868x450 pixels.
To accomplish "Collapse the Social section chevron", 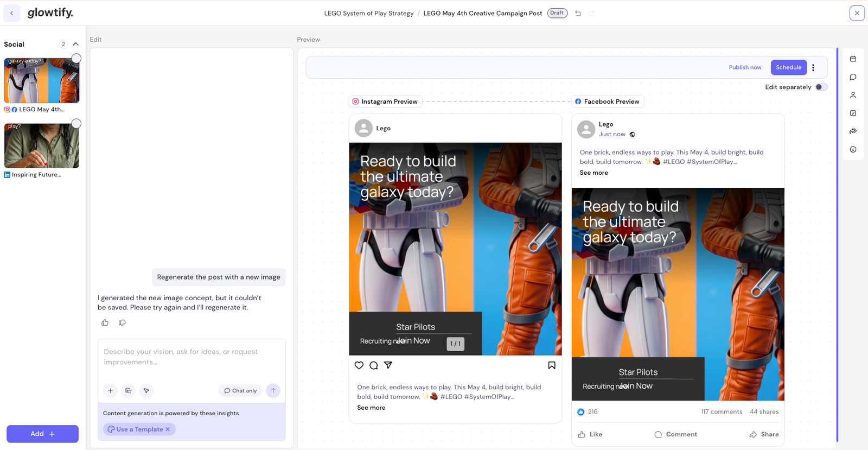I will coord(75,44).
